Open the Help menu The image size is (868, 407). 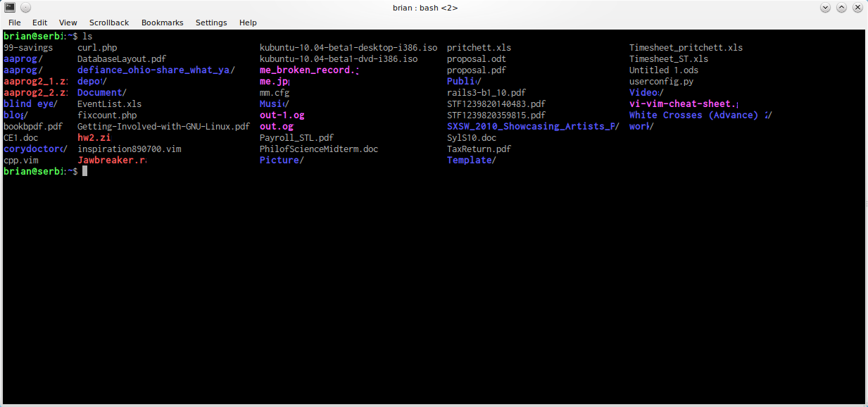pos(248,23)
